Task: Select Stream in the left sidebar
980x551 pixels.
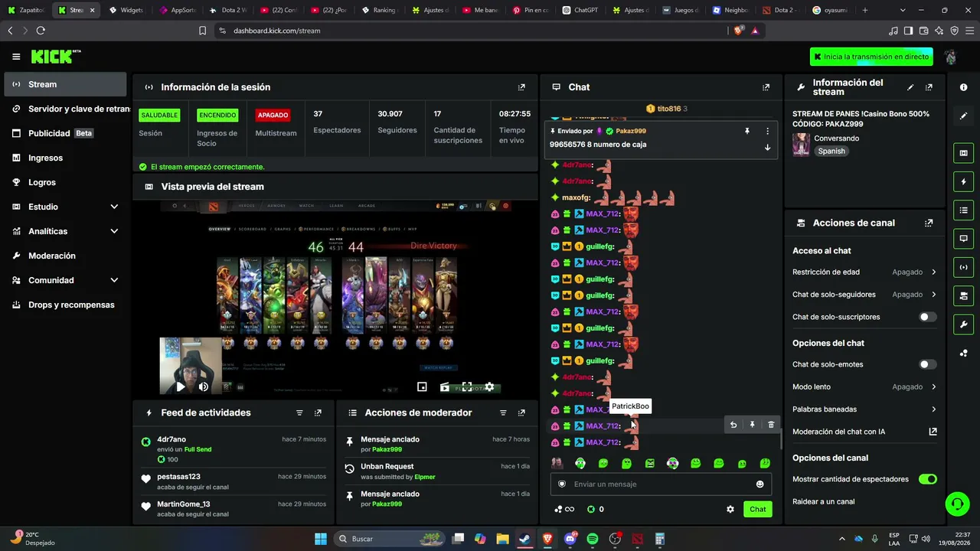Action: (66, 84)
